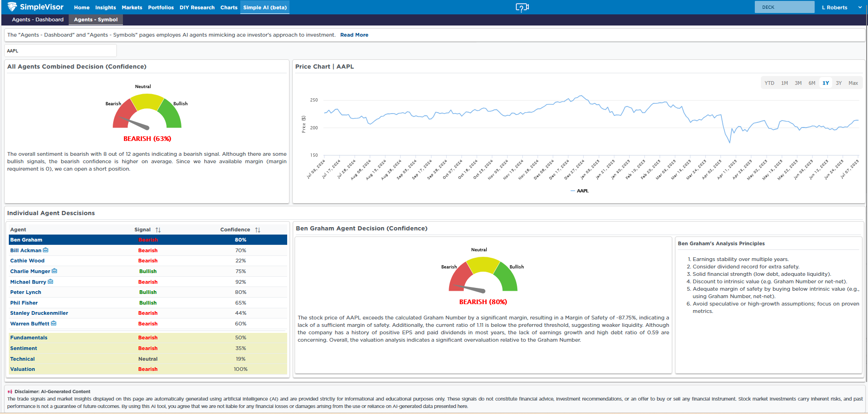Click the BEARISH (80%) Ben Graham result
Image resolution: width=868 pixels, height=414 pixels.
click(x=483, y=302)
